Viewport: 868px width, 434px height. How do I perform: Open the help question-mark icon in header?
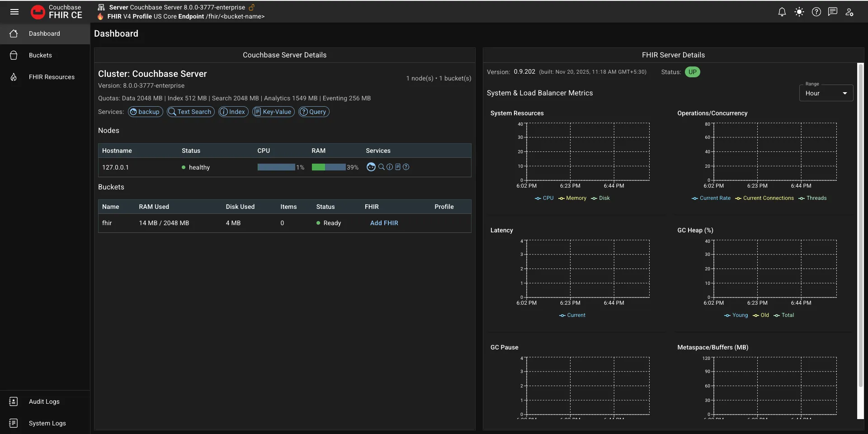click(816, 12)
